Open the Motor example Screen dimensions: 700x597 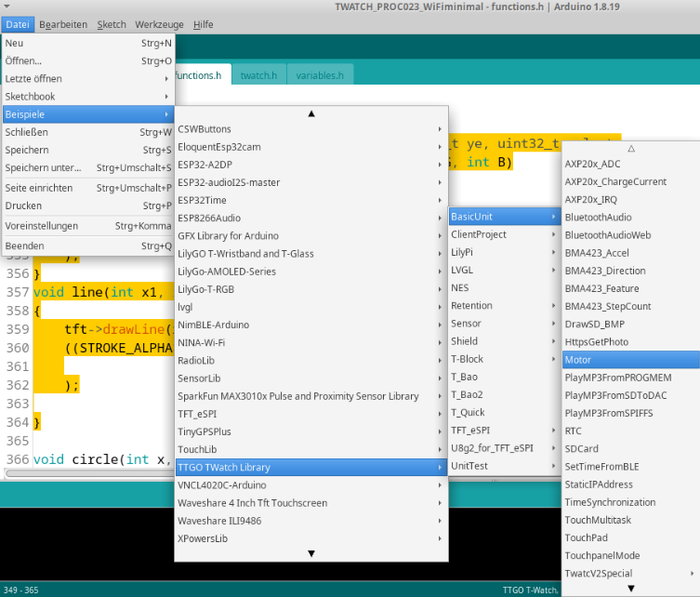pos(631,360)
